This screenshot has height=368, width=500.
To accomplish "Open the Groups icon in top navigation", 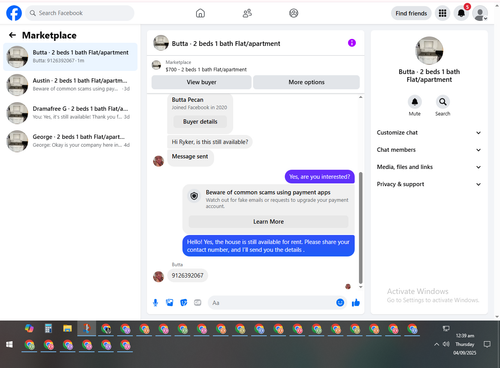I will pyautogui.click(x=294, y=13).
